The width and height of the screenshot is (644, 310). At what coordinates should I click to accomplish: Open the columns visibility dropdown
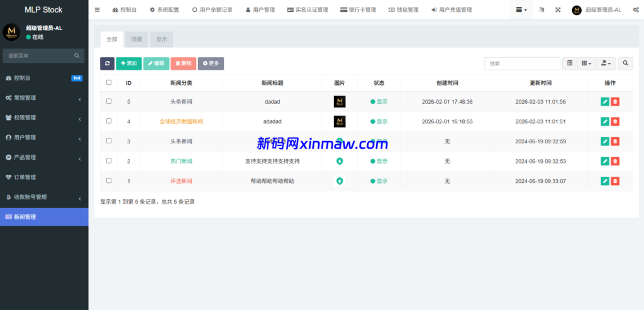(587, 64)
